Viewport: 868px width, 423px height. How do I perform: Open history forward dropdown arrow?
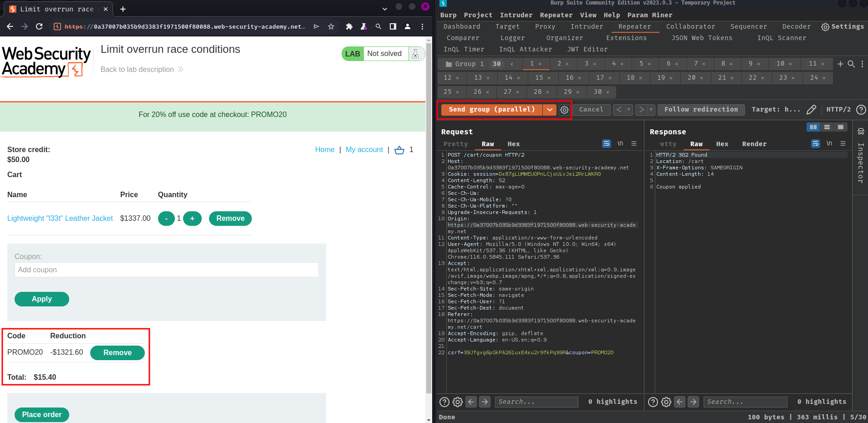651,110
